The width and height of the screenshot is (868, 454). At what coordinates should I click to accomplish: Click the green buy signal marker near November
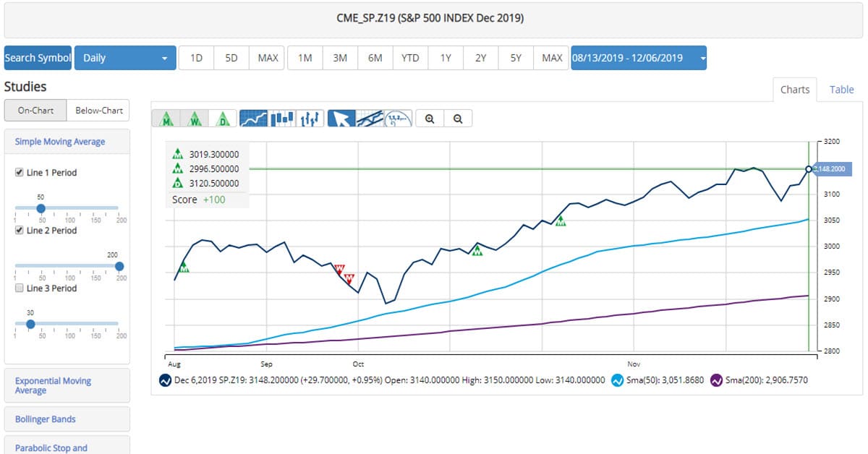(x=560, y=220)
